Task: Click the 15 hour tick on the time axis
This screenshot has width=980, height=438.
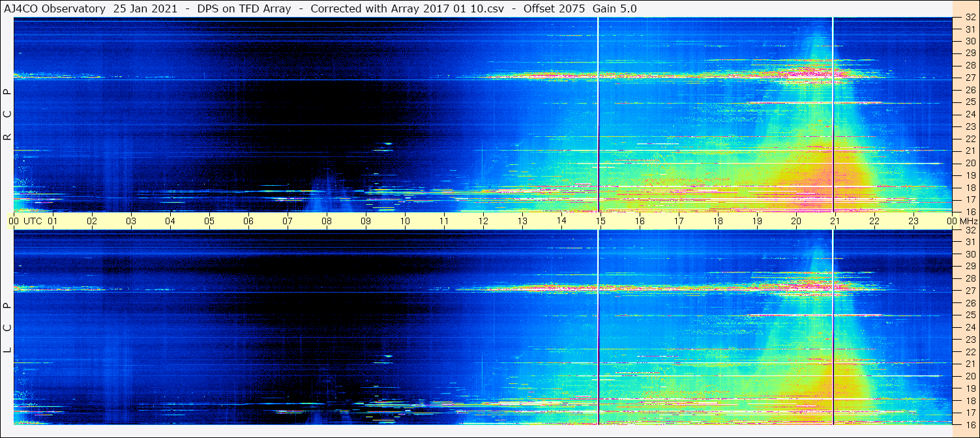Action: [x=601, y=221]
